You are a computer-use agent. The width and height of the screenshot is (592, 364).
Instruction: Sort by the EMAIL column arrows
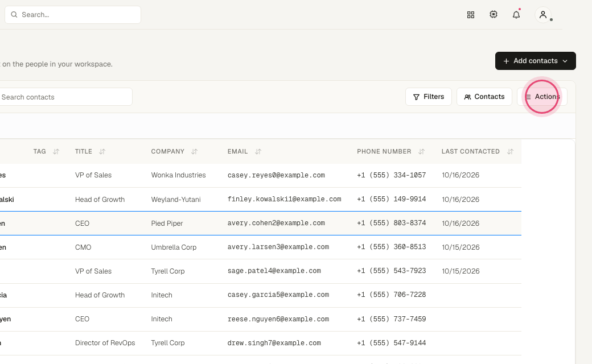[258, 152]
